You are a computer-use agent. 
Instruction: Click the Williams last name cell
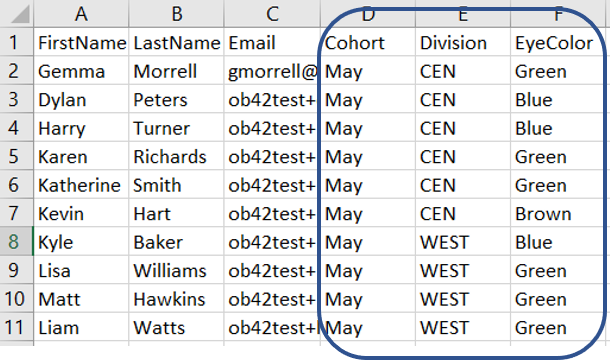click(x=176, y=270)
